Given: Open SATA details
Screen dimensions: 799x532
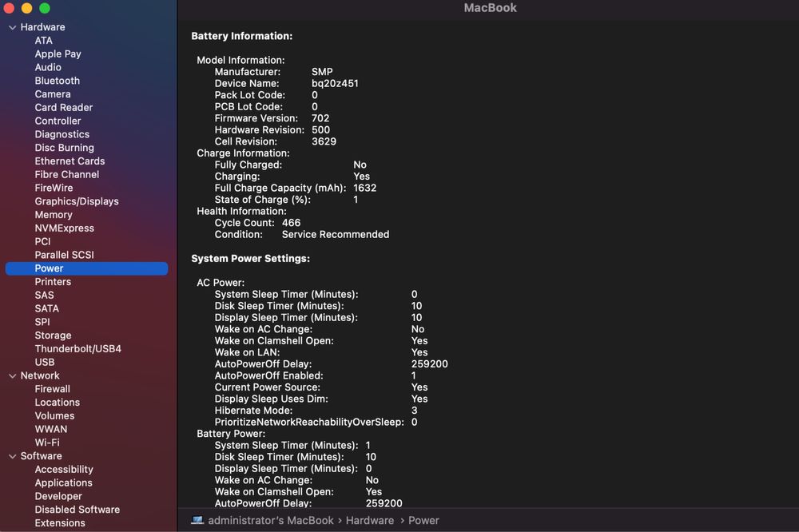Looking at the screenshot, I should click(47, 309).
